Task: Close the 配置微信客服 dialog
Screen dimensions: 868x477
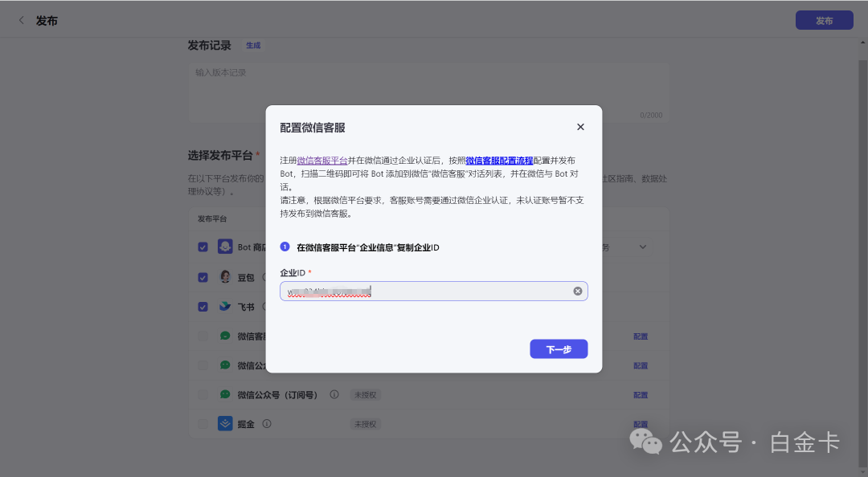Action: pyautogui.click(x=580, y=127)
